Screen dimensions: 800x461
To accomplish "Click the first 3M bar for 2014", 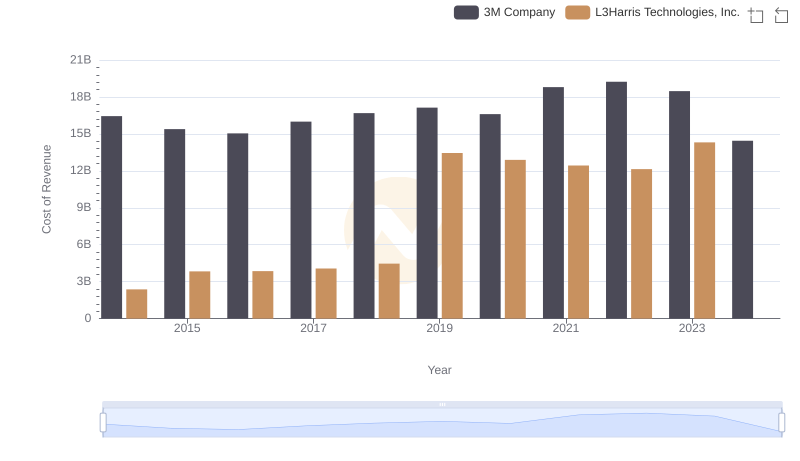I will (112, 217).
